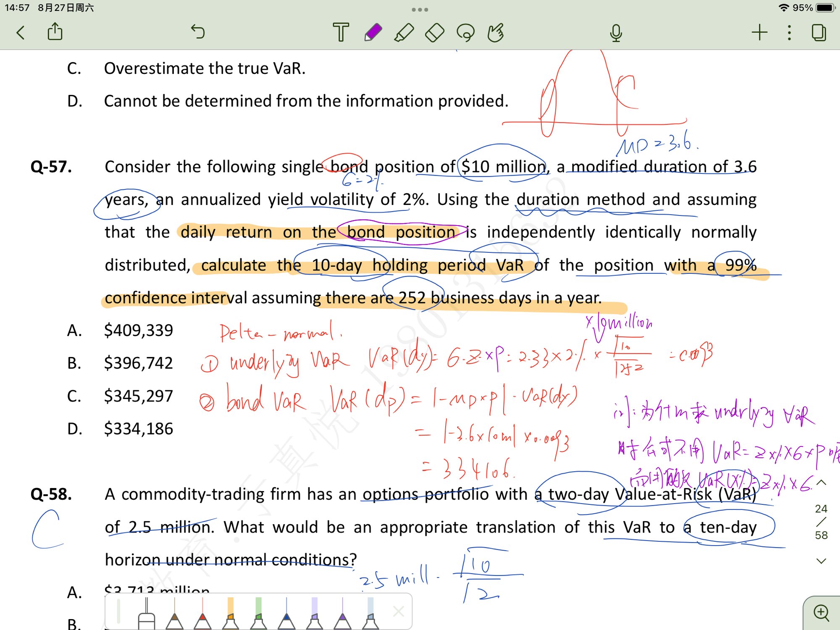
Task: Select the Eraser tool
Action: (435, 32)
